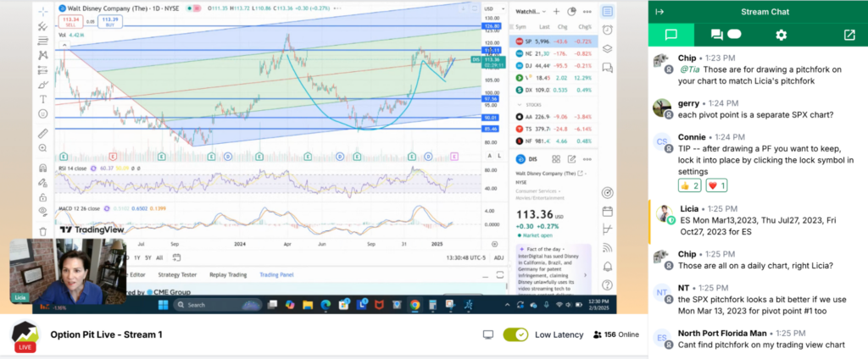Screen dimensions: 868x359
Task: Select the brush drawing tool
Action: tap(42, 85)
